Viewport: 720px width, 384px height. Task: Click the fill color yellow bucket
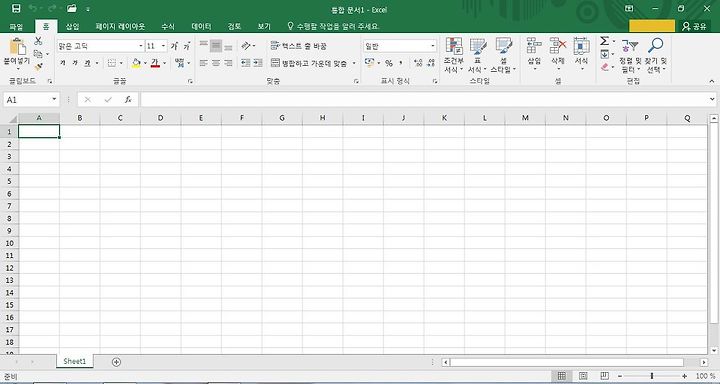[136, 63]
